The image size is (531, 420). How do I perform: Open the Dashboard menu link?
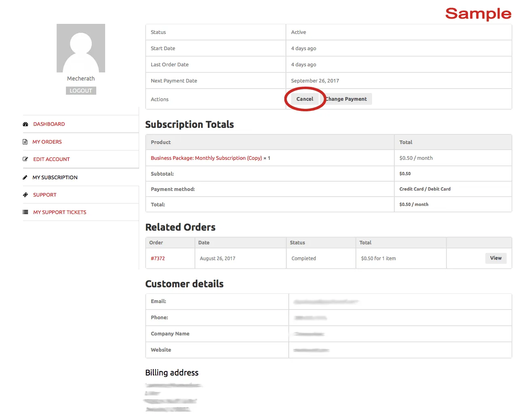point(49,124)
